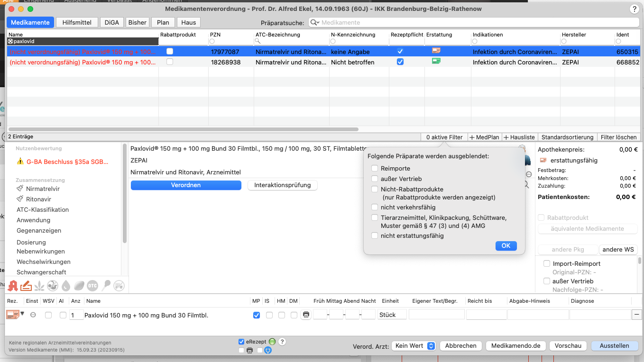Image resolution: width=644 pixels, height=362 pixels.
Task: Click the printer icon in the bottom status bar
Action: click(249, 351)
